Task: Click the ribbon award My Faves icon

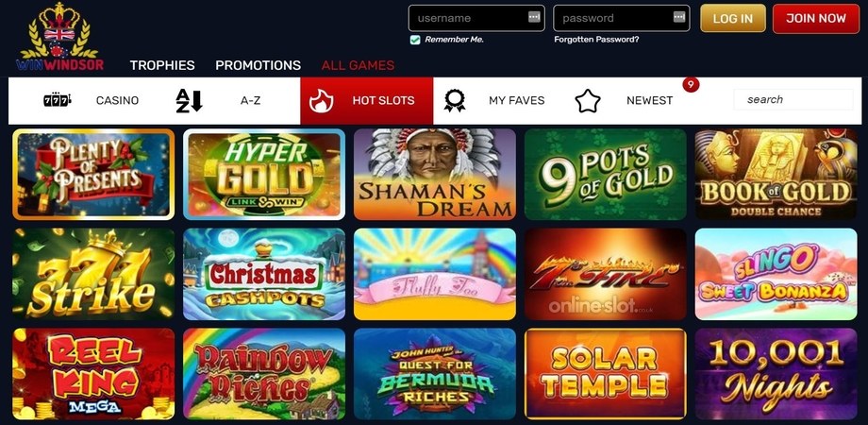Action: point(455,101)
